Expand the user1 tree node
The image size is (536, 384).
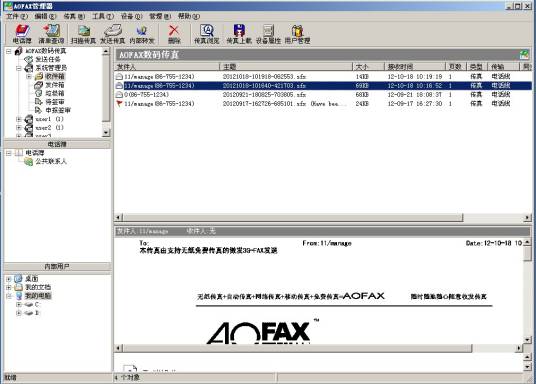pos(19,119)
